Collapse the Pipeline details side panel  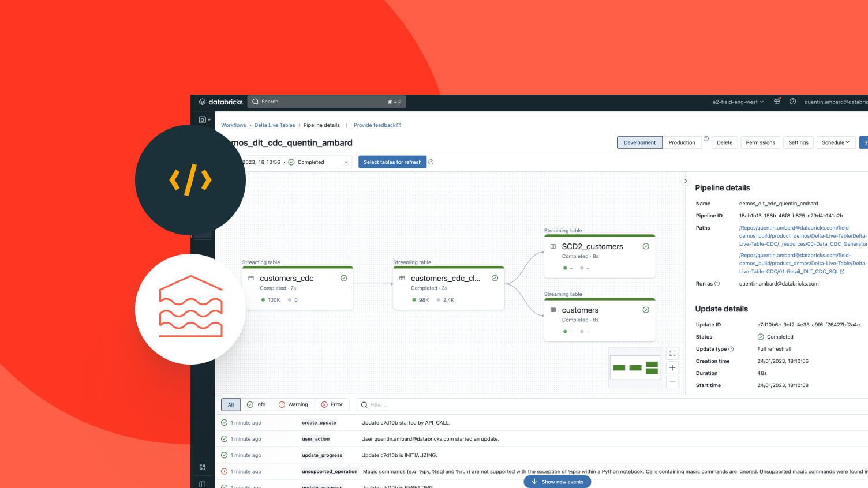coord(686,181)
